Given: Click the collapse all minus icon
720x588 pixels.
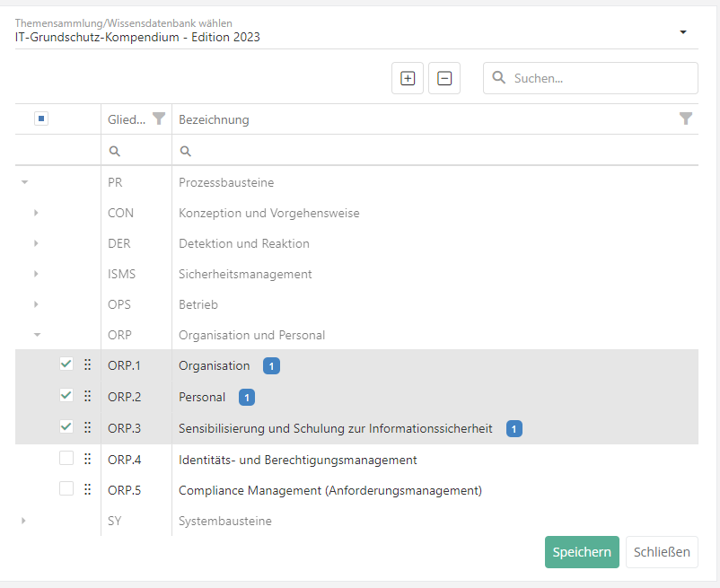Looking at the screenshot, I should [x=444, y=78].
